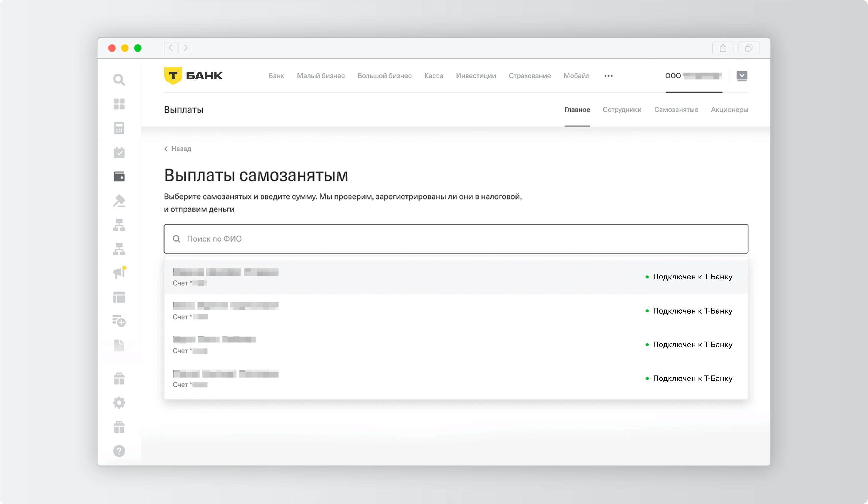Click the sidebar search magnifier icon
Viewport: 868px width, 504px height.
pyautogui.click(x=119, y=79)
